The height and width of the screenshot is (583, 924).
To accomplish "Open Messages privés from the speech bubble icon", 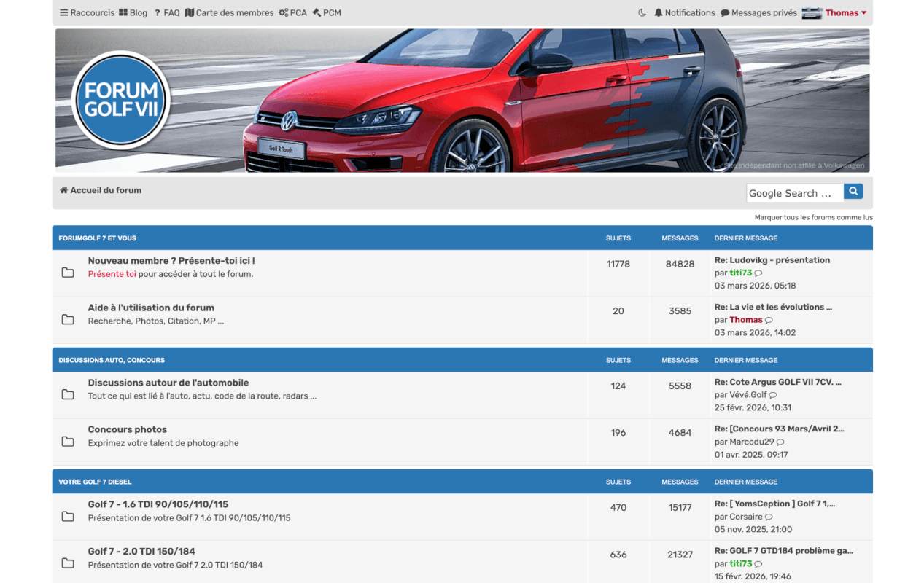I will (725, 12).
